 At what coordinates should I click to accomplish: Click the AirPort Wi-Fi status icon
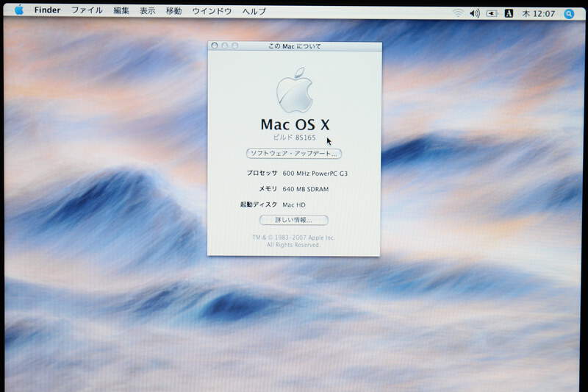coord(458,13)
